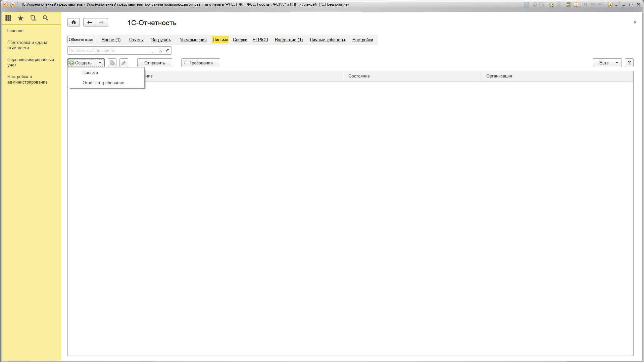This screenshot has width=644, height=362.
Task: Open Настройки tab
Action: pyautogui.click(x=363, y=40)
